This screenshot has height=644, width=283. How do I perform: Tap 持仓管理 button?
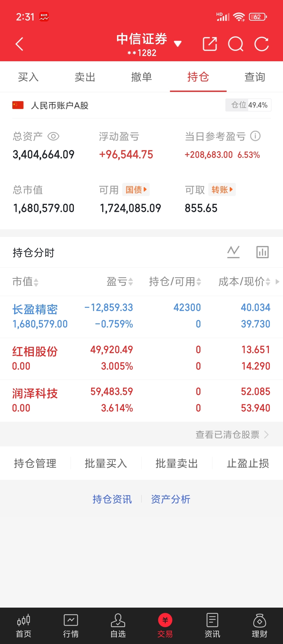[35, 463]
